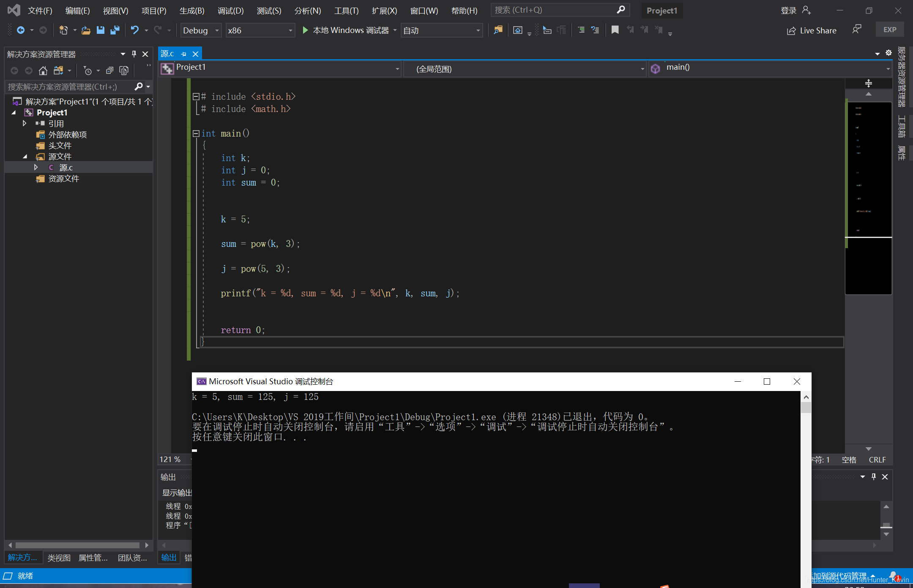Image resolution: width=913 pixels, height=588 pixels.
Task: Click the 搜索 (Ctrl+Q) quick launch box
Action: [560, 10]
